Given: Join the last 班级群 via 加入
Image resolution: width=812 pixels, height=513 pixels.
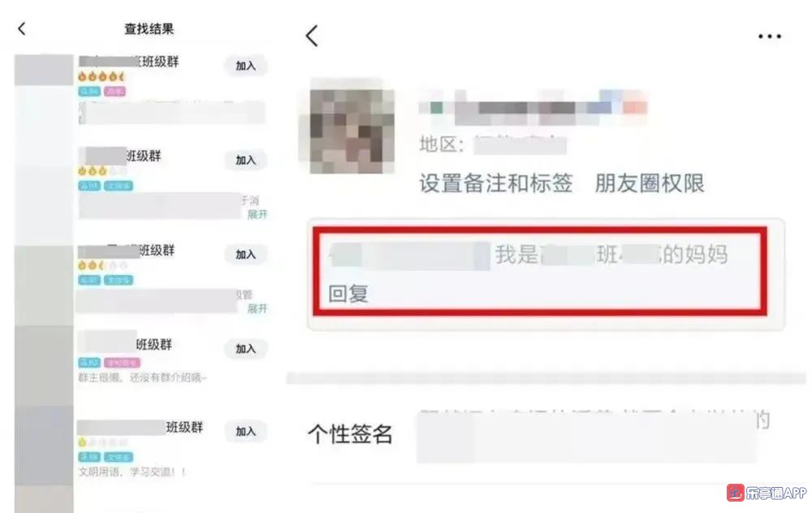Looking at the screenshot, I should coord(245,431).
